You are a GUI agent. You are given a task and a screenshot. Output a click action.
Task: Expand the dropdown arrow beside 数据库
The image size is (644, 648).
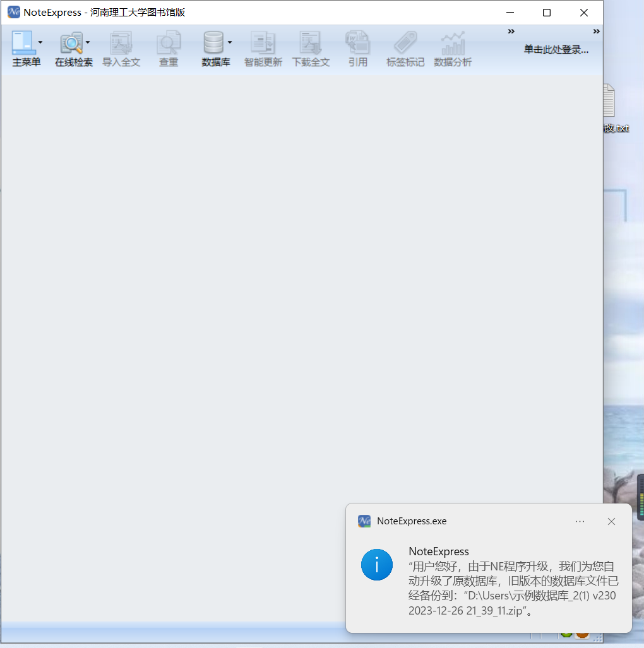pos(230,42)
